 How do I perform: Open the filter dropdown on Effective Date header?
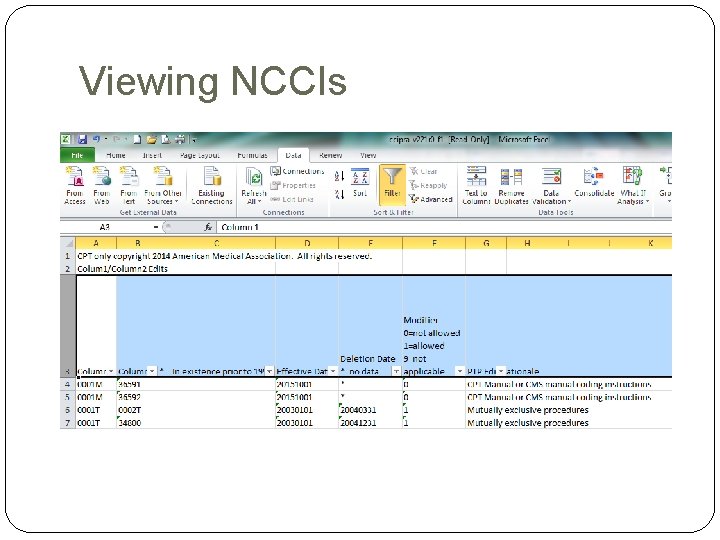tap(333, 371)
